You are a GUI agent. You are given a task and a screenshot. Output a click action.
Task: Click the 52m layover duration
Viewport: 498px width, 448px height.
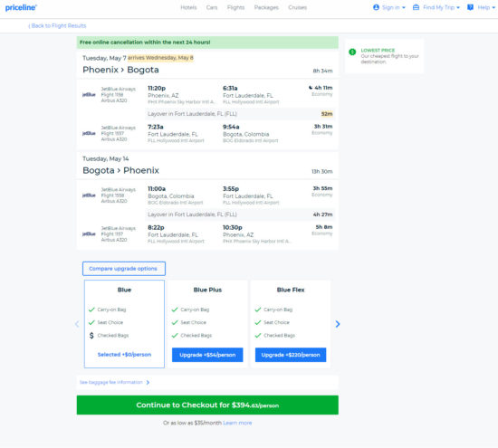tap(327, 114)
